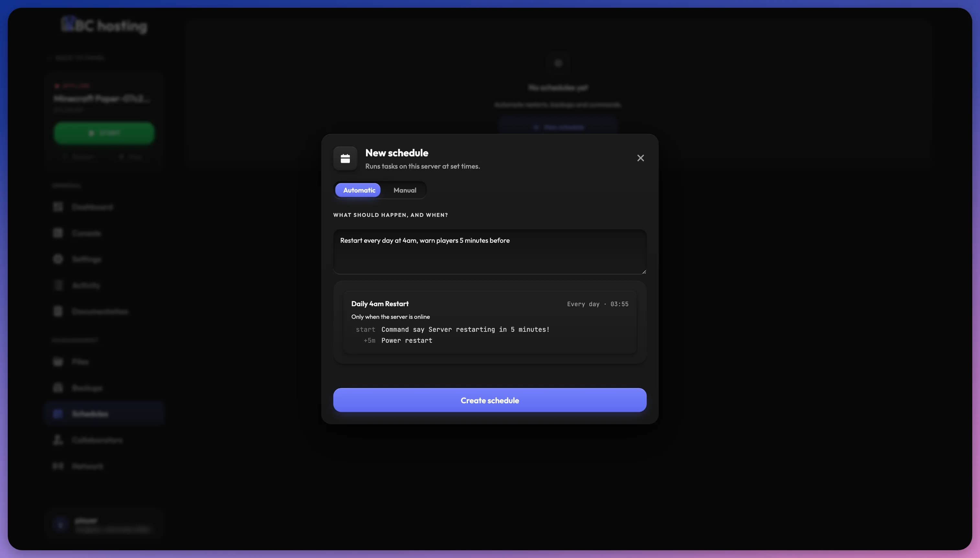Viewport: 980px width, 558px height.
Task: Click the 'Power restart' task line
Action: coord(406,340)
